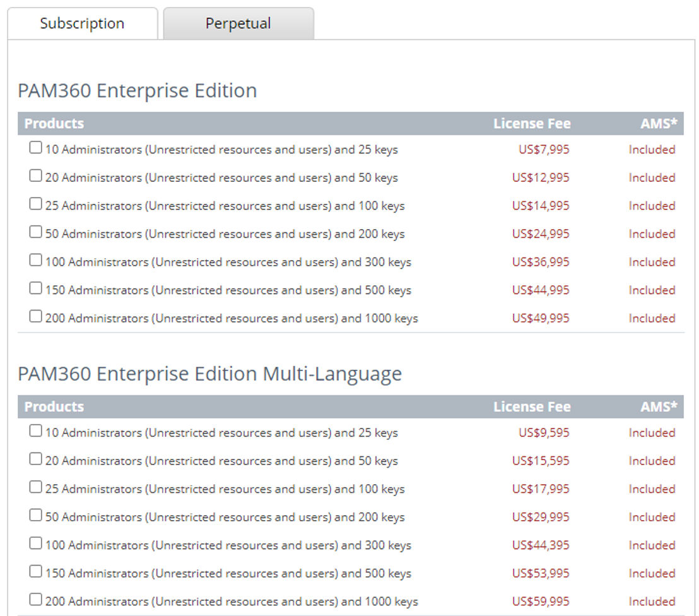Click AMS* header in Enterprise Edition table
699x616 pixels.
(659, 124)
